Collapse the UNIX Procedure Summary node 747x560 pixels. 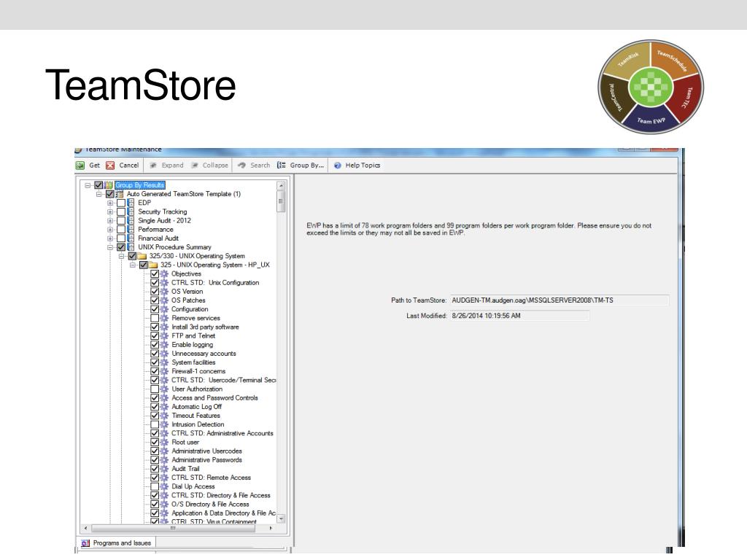[110, 247]
